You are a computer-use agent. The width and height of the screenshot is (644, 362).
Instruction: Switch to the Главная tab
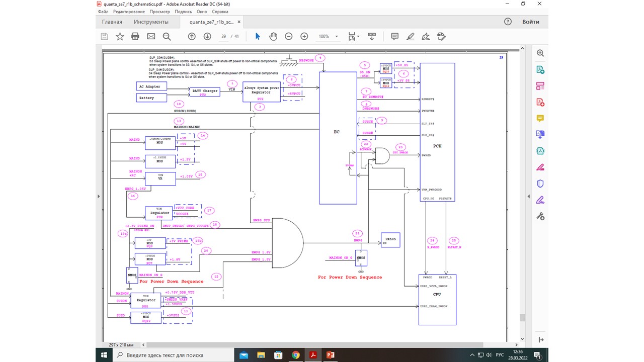(x=112, y=22)
